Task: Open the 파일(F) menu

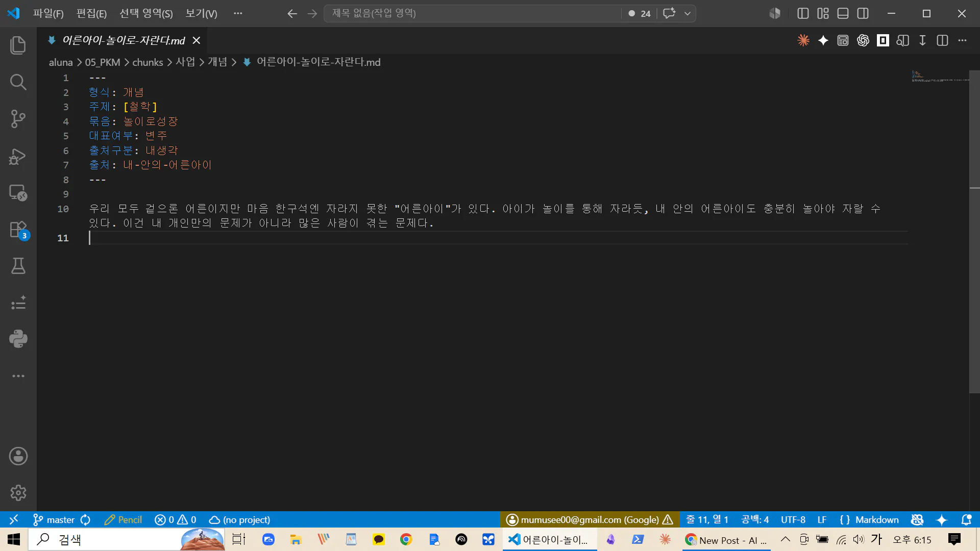Action: [x=48, y=13]
